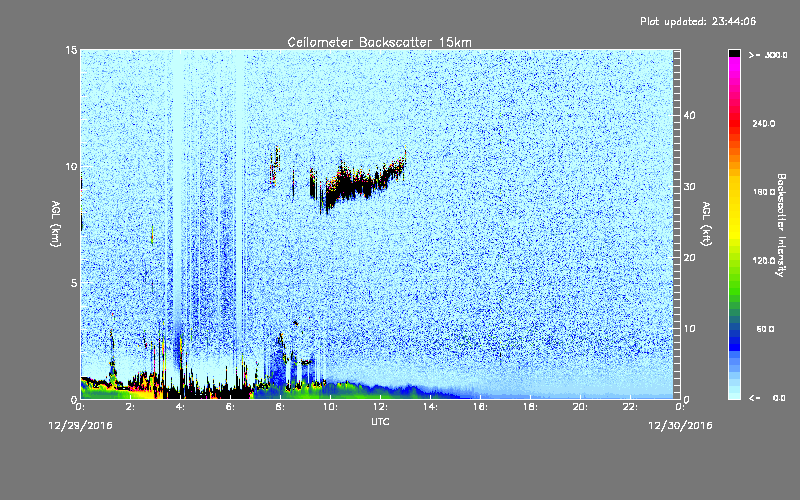This screenshot has height=500, width=800.
Task: Click the 12/30/2016 end date label
Action: pyautogui.click(x=680, y=426)
